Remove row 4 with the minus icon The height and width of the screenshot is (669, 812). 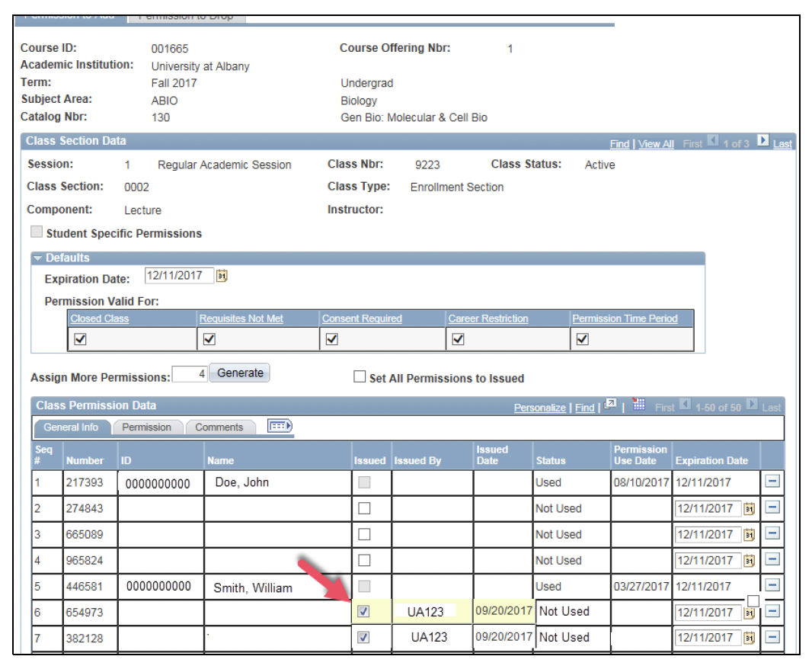[x=772, y=560]
